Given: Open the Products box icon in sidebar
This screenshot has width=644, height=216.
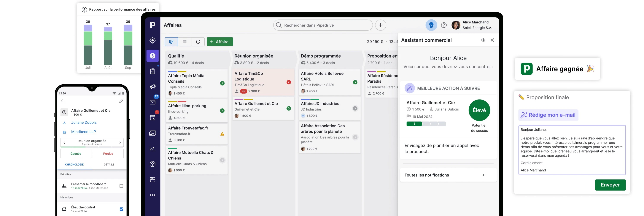Looking at the screenshot, I should [153, 164].
